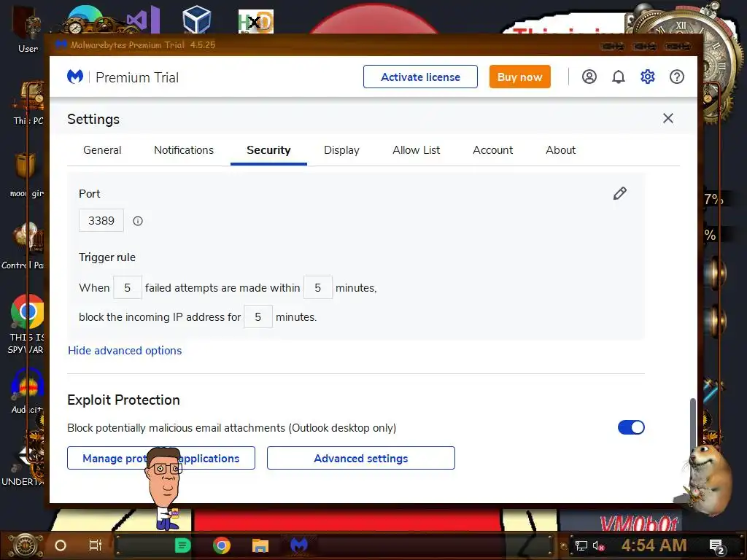747x560 pixels.
Task: Open Task View in the taskbar
Action: point(96,545)
